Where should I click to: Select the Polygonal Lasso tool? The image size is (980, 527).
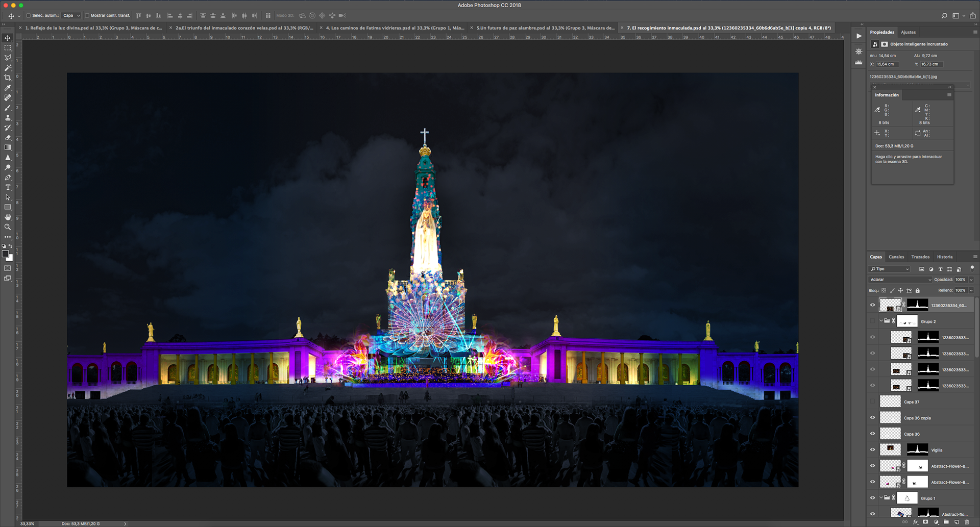click(x=8, y=58)
